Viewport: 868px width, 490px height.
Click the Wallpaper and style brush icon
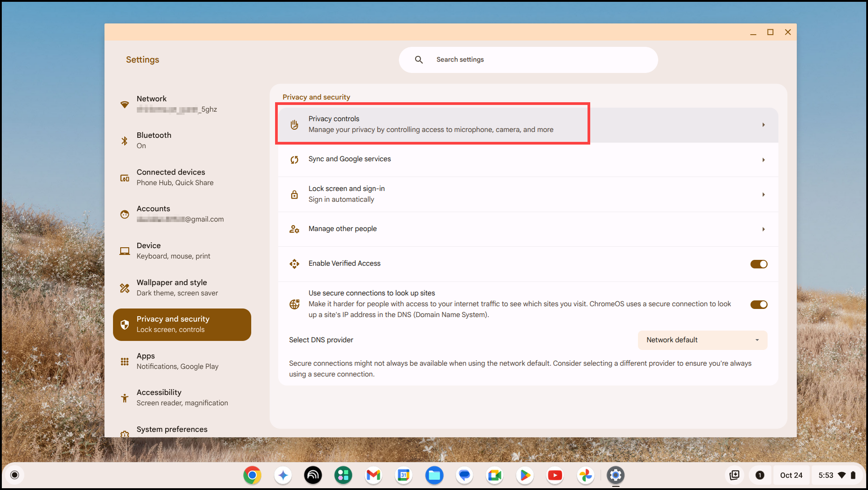pos(125,287)
